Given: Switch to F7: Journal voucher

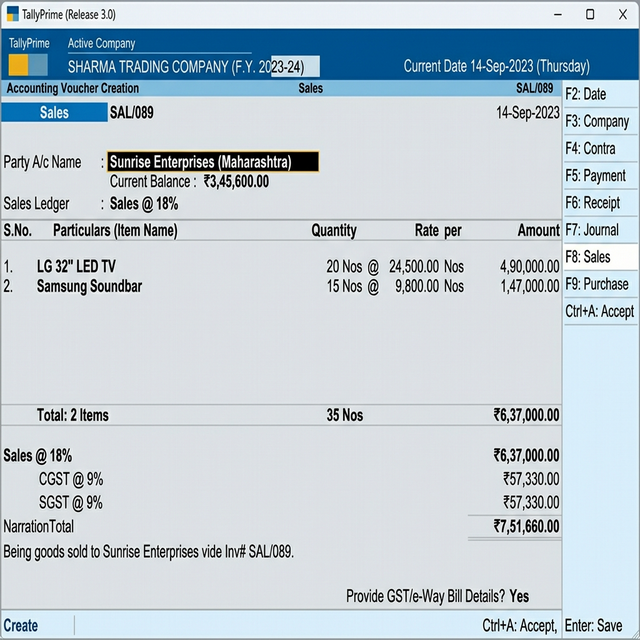Looking at the screenshot, I should 600,230.
